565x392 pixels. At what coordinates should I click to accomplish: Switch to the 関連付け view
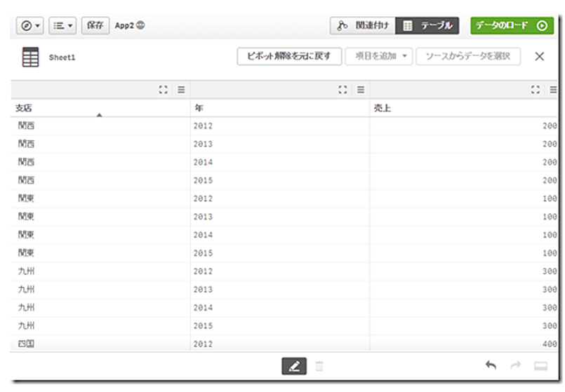coord(362,26)
